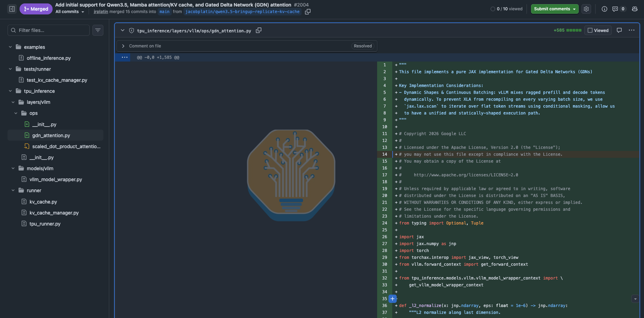Click the Merged status badge
The width and height of the screenshot is (644, 318).
[36, 9]
